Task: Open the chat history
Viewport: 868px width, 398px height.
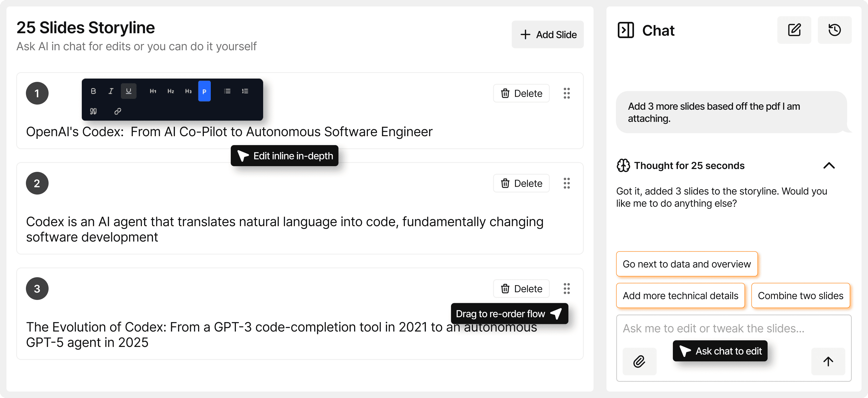Action: coord(834,30)
